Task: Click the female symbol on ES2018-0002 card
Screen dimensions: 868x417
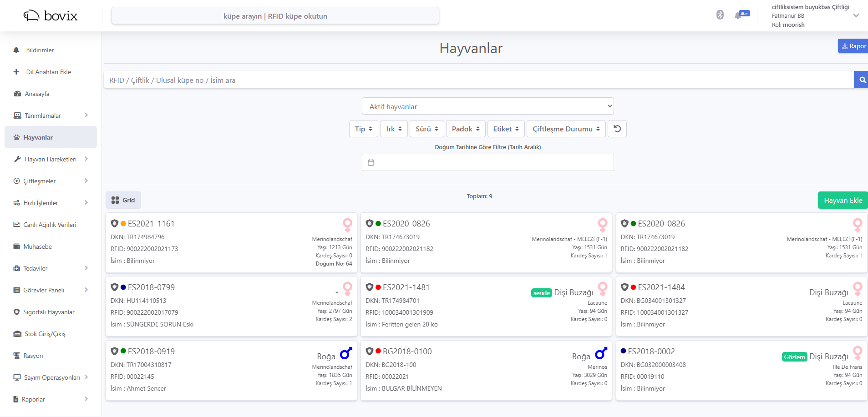Action: click(x=858, y=353)
